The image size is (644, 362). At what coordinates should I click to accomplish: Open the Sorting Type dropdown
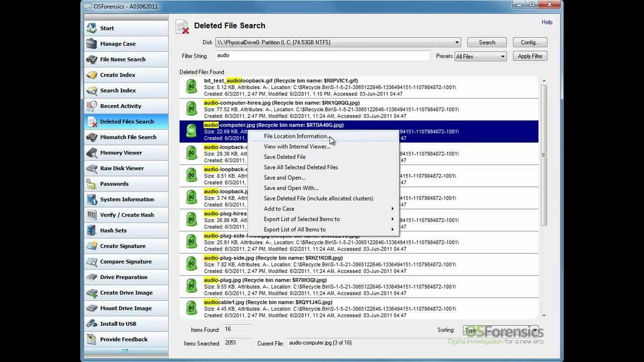pyautogui.click(x=500, y=330)
